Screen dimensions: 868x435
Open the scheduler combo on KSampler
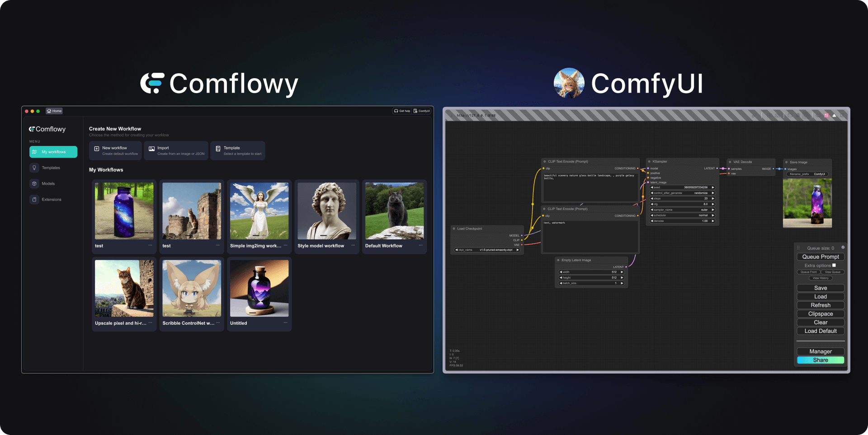(x=683, y=215)
